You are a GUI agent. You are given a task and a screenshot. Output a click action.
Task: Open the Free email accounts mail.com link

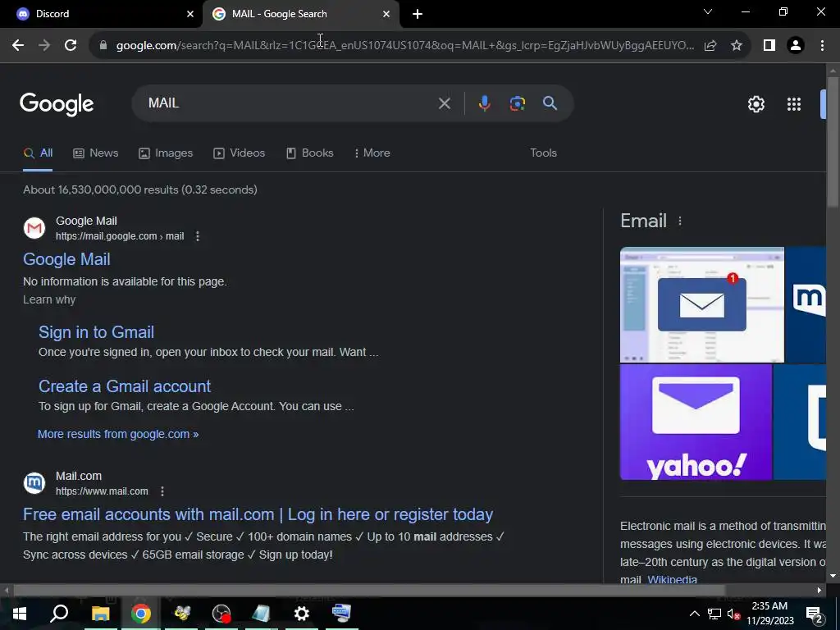tap(258, 514)
